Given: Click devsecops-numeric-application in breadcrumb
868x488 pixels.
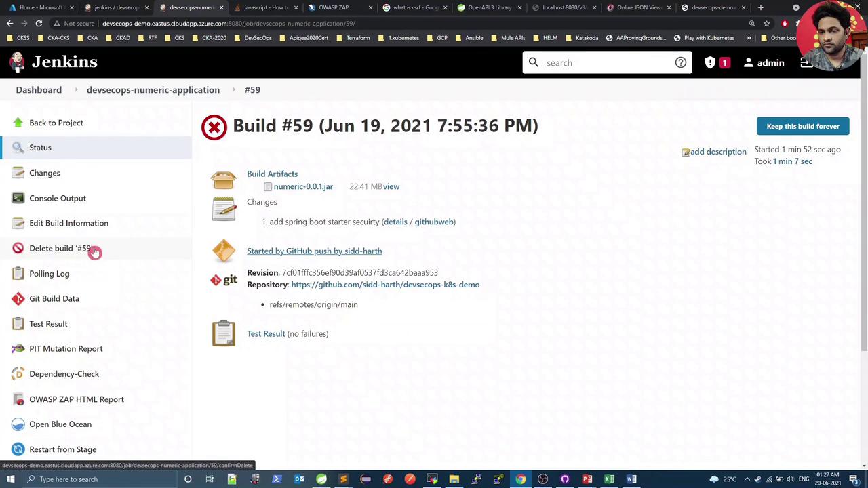Looking at the screenshot, I should 153,89.
